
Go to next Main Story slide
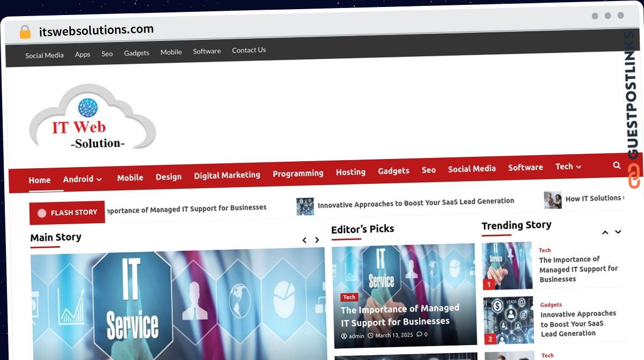[317, 240]
